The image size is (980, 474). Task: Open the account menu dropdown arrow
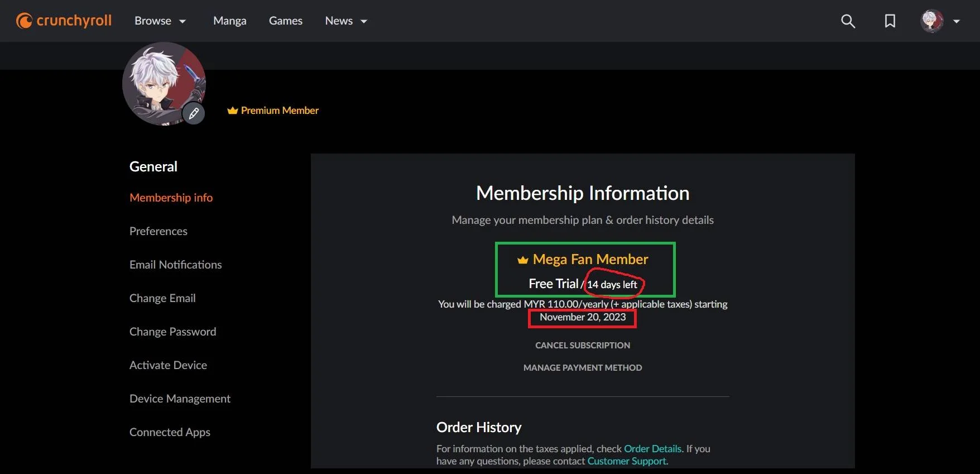[x=957, y=21]
